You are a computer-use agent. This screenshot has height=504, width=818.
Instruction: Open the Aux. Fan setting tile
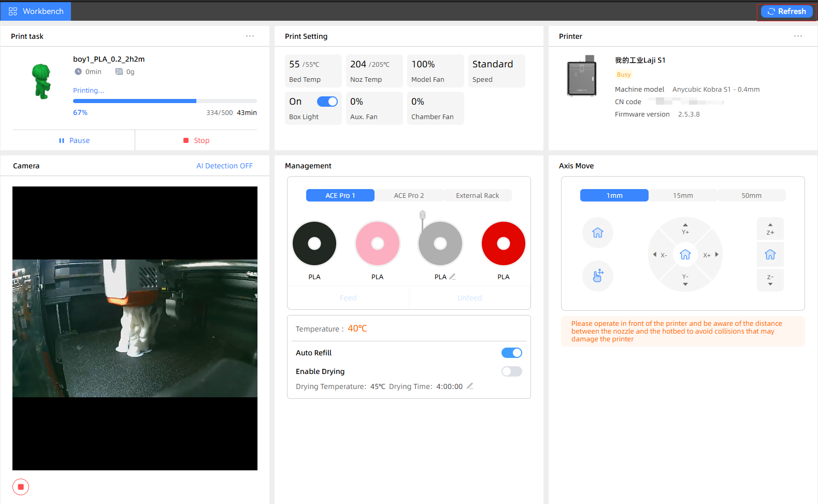(x=375, y=108)
